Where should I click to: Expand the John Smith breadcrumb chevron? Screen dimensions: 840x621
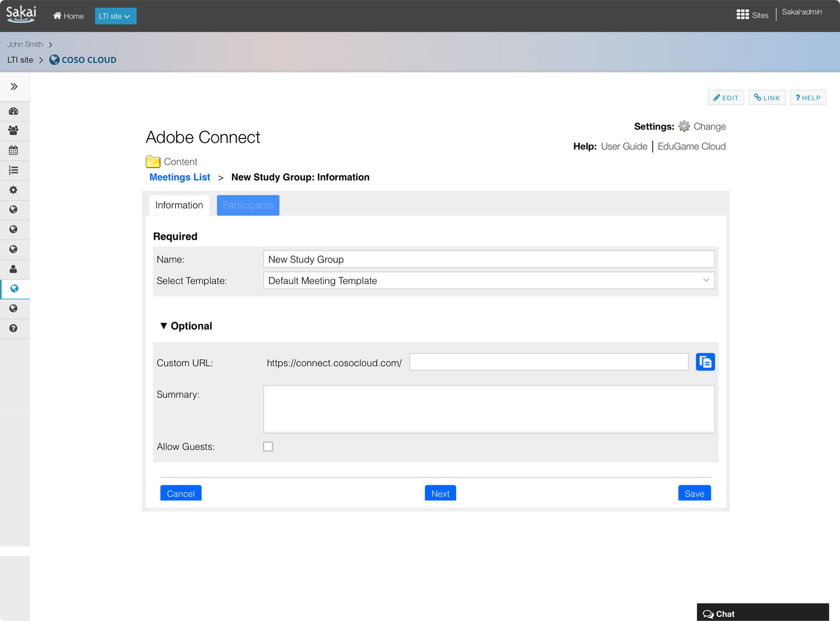tap(50, 44)
